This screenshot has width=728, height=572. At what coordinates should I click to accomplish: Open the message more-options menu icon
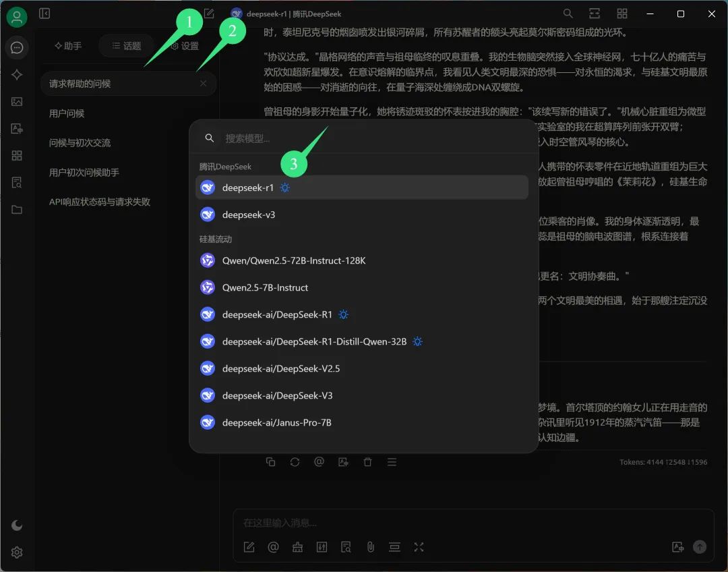pos(392,462)
